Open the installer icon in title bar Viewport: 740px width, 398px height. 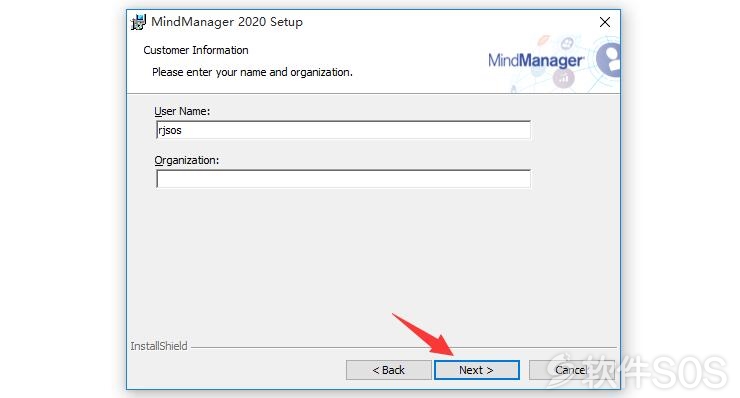[138, 22]
